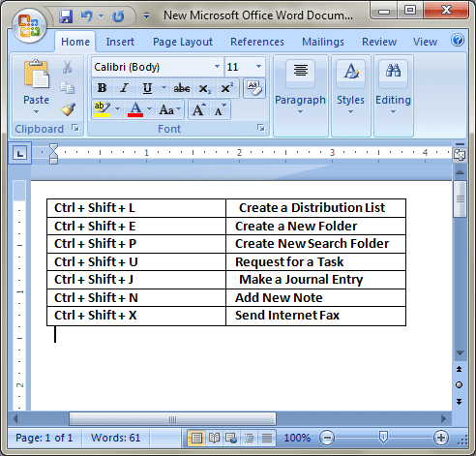Toggle Italic formatting
Viewport: 476px width, 456px height.
[124, 88]
